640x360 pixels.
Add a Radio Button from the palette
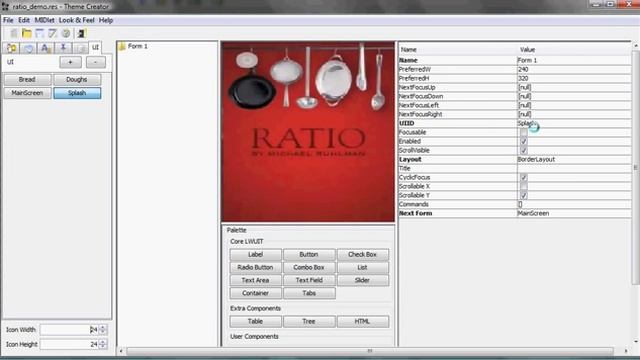[x=256, y=267]
